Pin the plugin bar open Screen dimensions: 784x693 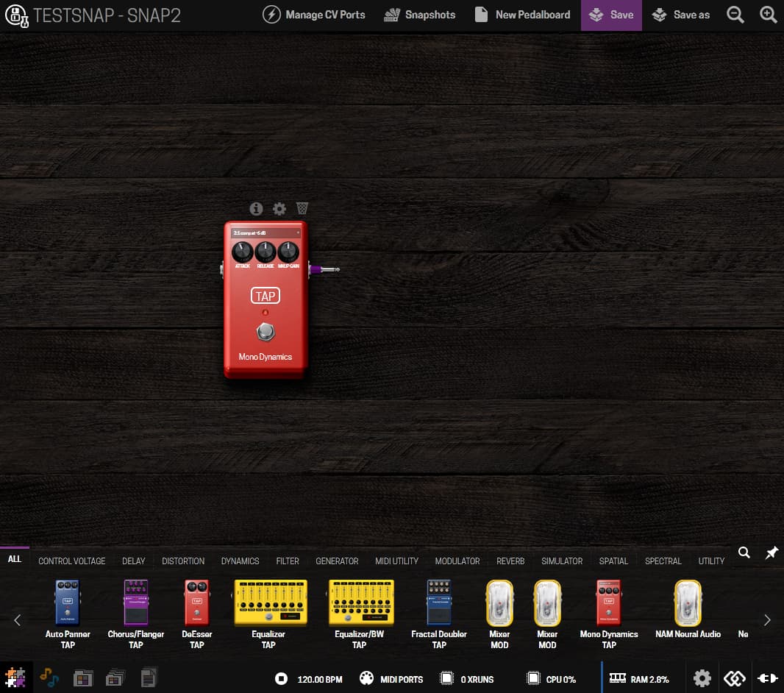pos(771,552)
